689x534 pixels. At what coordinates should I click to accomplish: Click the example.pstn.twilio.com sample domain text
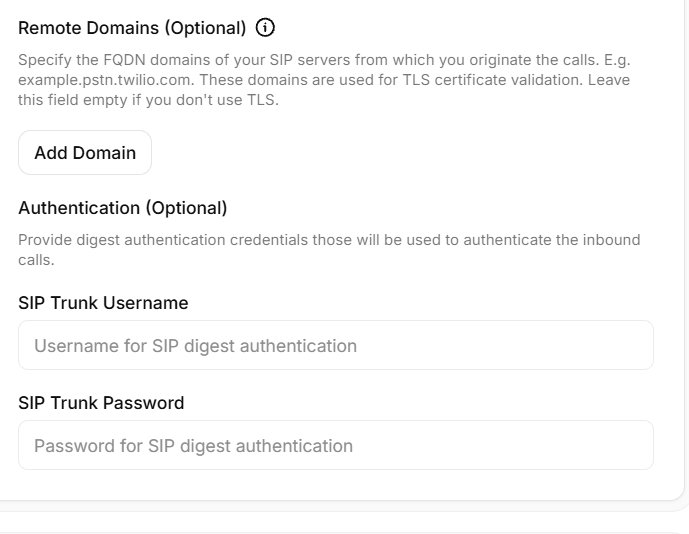(106, 80)
